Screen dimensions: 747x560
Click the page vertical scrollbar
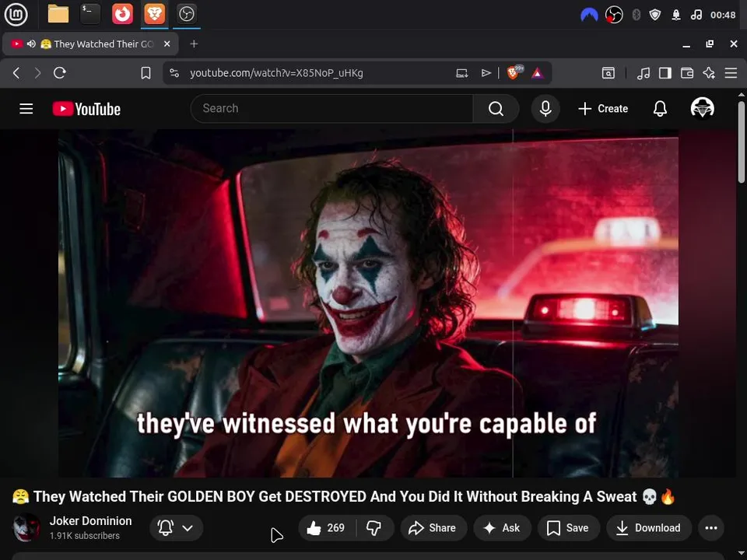(742, 142)
